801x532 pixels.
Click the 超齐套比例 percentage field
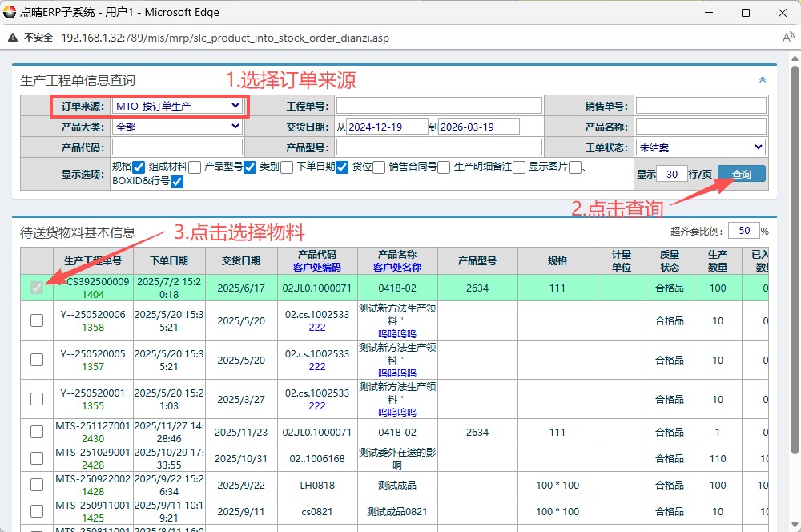(743, 231)
